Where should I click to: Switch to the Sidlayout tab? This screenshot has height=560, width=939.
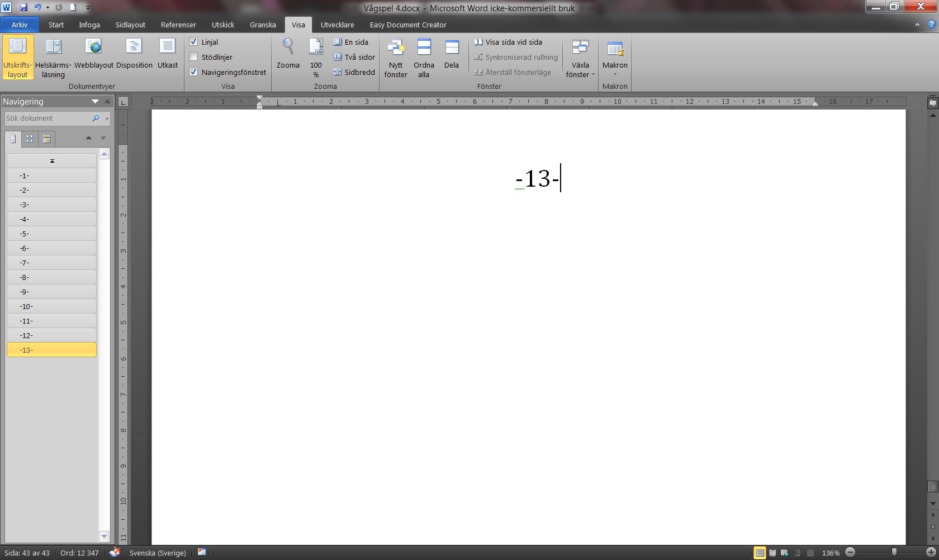click(x=130, y=25)
